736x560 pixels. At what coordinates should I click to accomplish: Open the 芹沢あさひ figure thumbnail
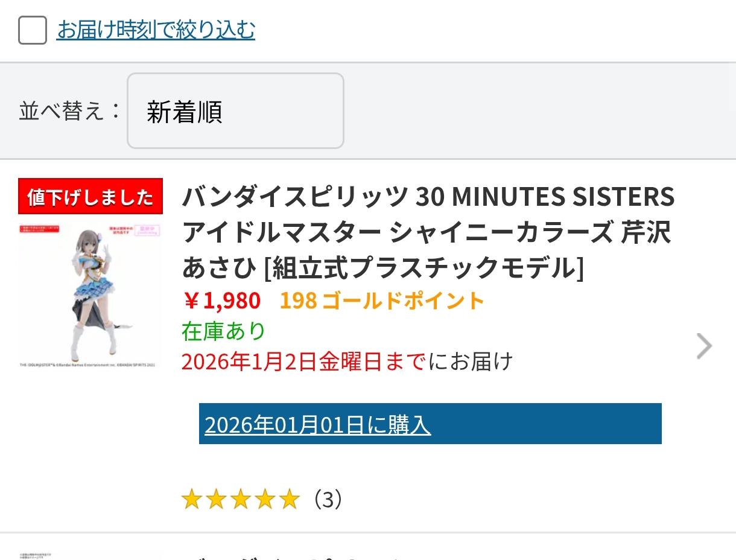(x=90, y=296)
